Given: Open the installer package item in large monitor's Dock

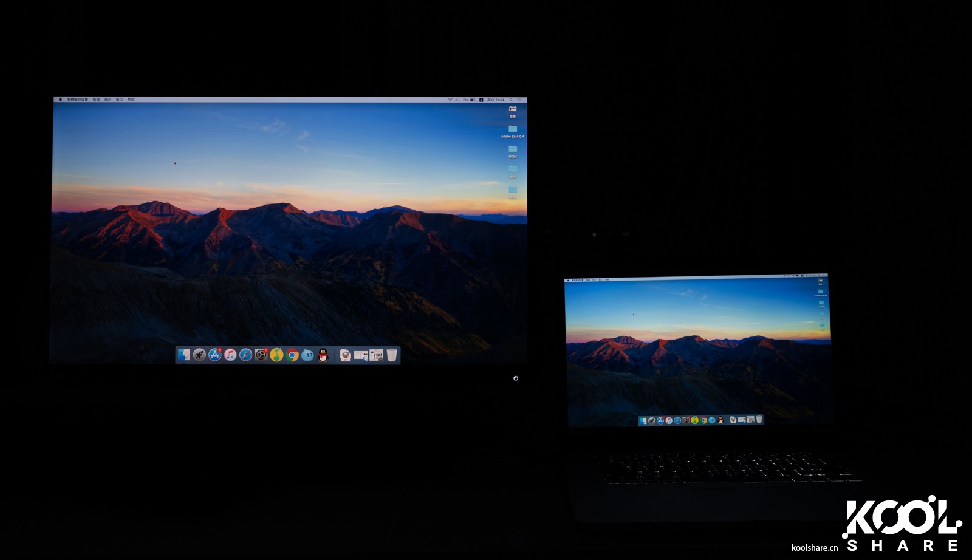Looking at the screenshot, I should coord(345,355).
